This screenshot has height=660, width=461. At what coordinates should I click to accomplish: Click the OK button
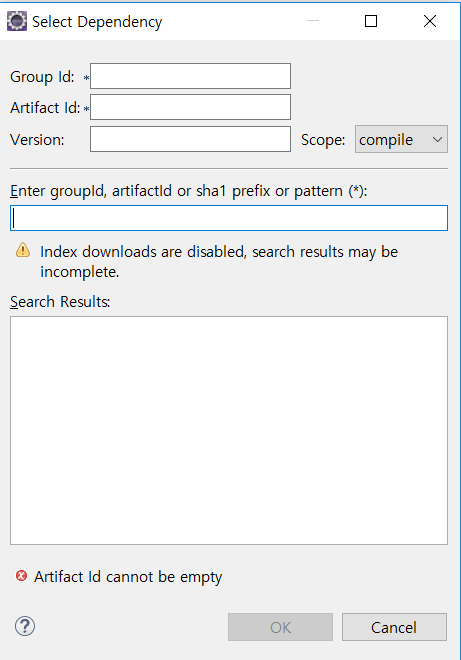(280, 627)
